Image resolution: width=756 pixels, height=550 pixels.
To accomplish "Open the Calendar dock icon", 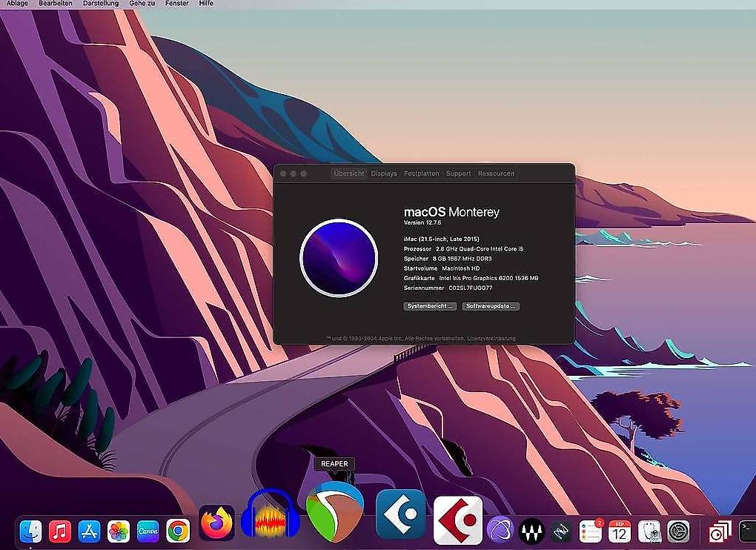I will (x=620, y=531).
